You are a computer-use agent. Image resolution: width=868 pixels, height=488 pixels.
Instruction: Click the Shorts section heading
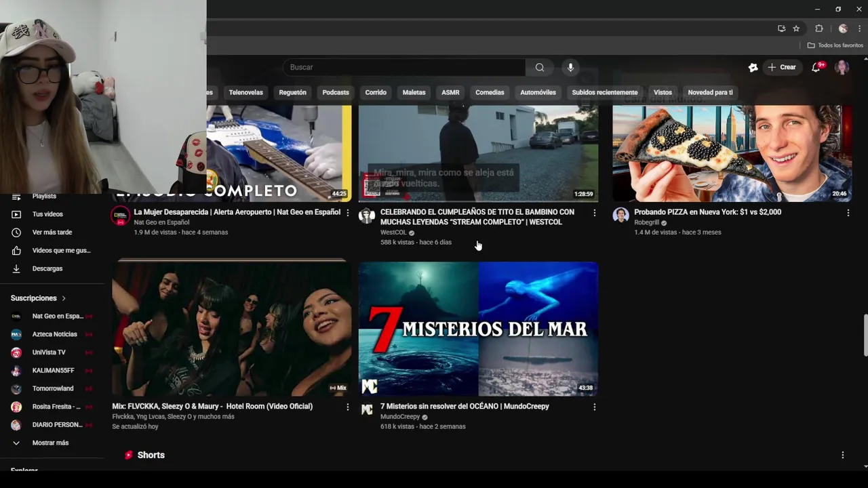pyautogui.click(x=151, y=455)
